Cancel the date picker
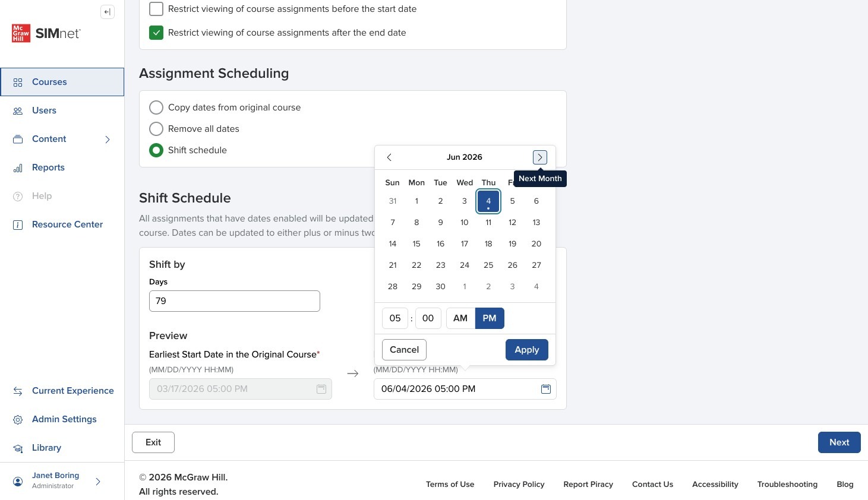 [x=405, y=350]
